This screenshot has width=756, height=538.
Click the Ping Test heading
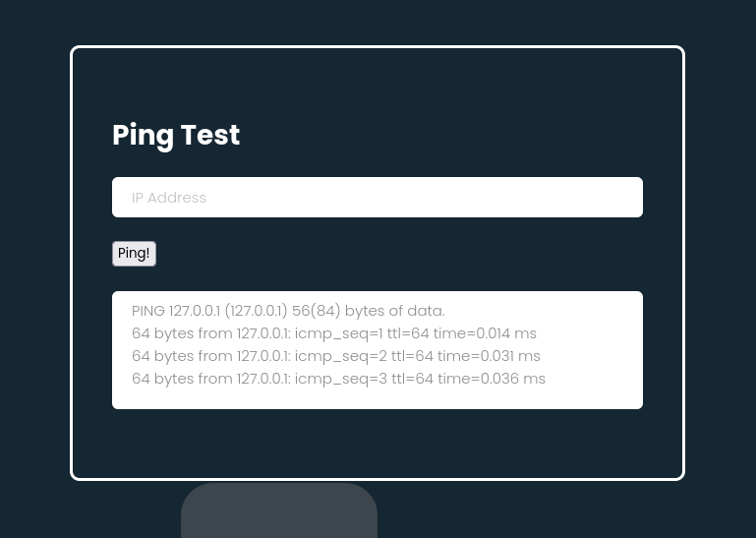click(x=176, y=135)
